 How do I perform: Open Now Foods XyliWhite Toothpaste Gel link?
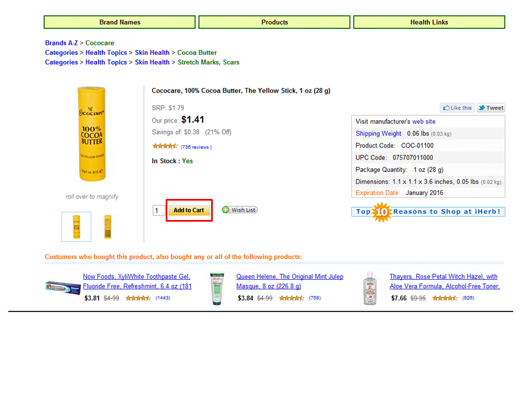point(137,282)
